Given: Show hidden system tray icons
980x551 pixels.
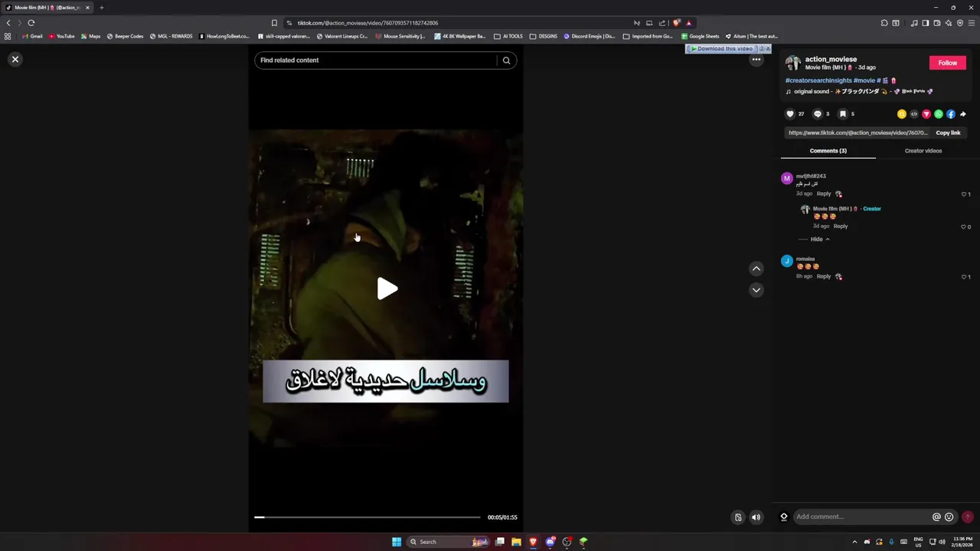Looking at the screenshot, I should pyautogui.click(x=856, y=542).
